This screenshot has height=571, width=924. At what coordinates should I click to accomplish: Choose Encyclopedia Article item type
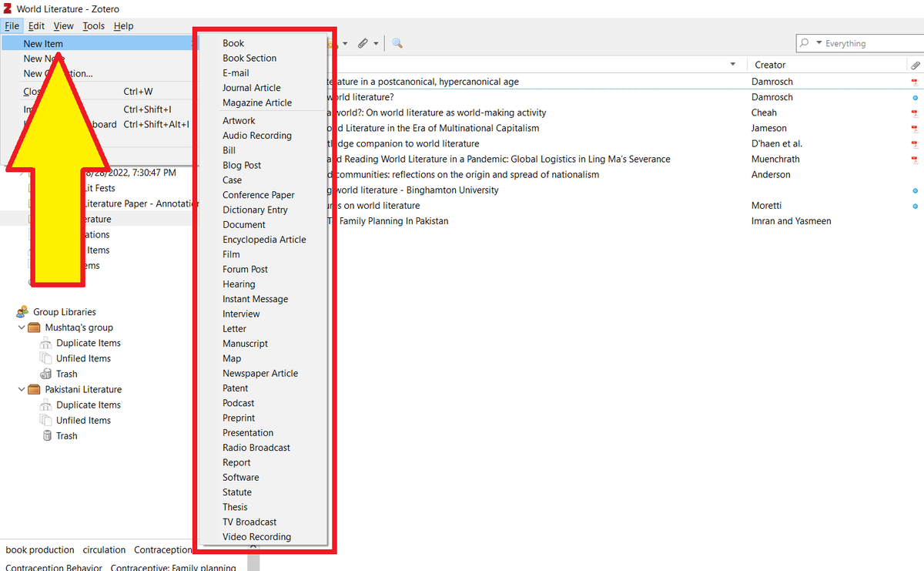[x=263, y=240]
